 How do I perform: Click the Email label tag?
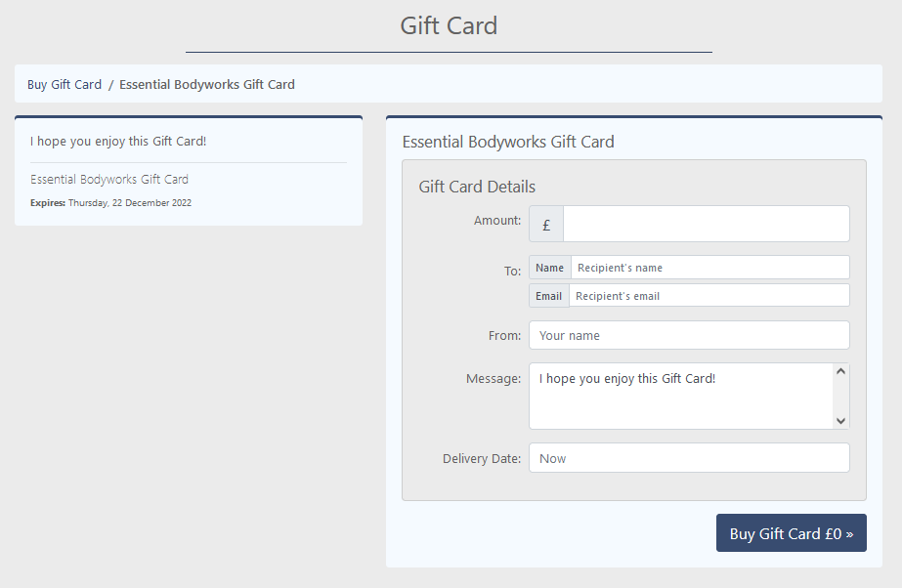pos(549,296)
